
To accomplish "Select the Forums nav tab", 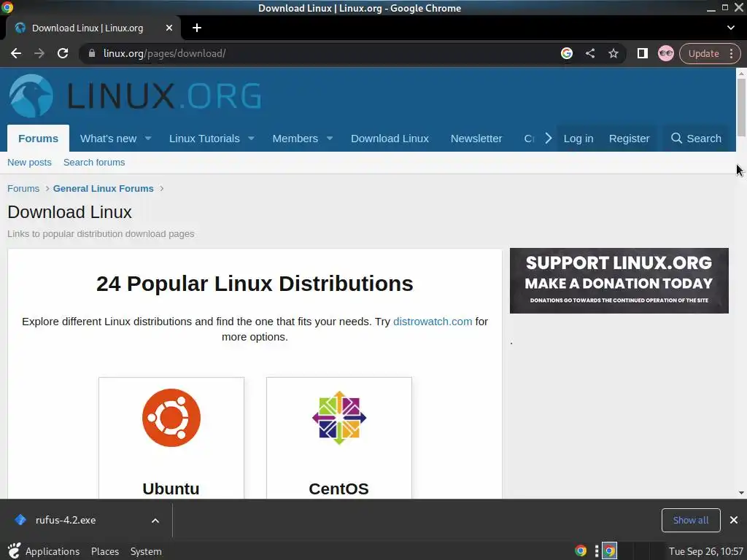I will 38,139.
